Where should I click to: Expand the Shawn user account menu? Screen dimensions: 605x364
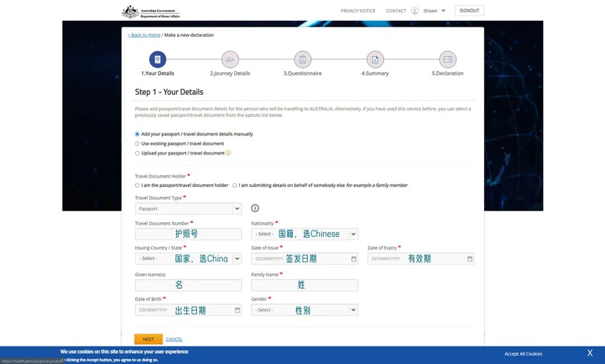(x=434, y=11)
